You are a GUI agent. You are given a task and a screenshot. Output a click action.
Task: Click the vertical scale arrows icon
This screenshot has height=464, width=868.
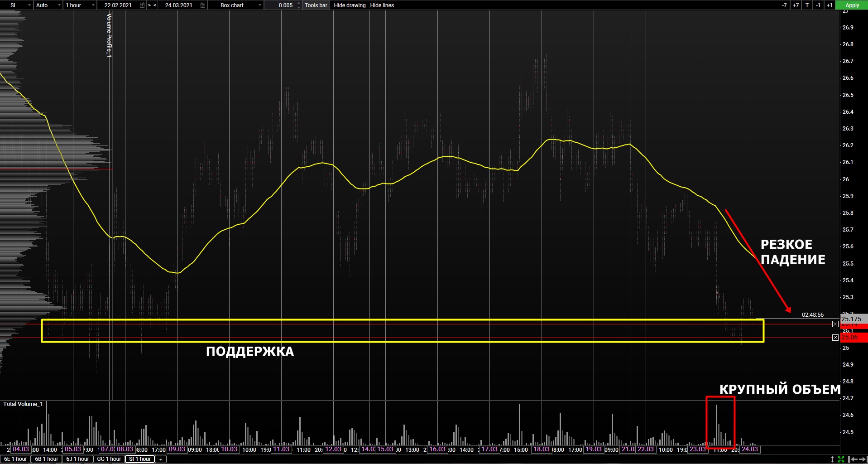click(x=832, y=459)
